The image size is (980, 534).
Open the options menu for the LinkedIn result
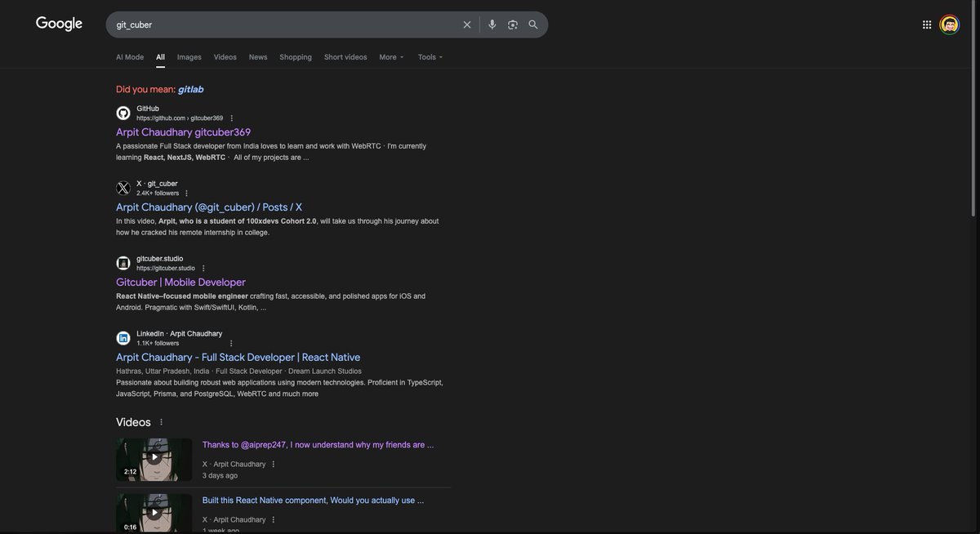(x=231, y=344)
